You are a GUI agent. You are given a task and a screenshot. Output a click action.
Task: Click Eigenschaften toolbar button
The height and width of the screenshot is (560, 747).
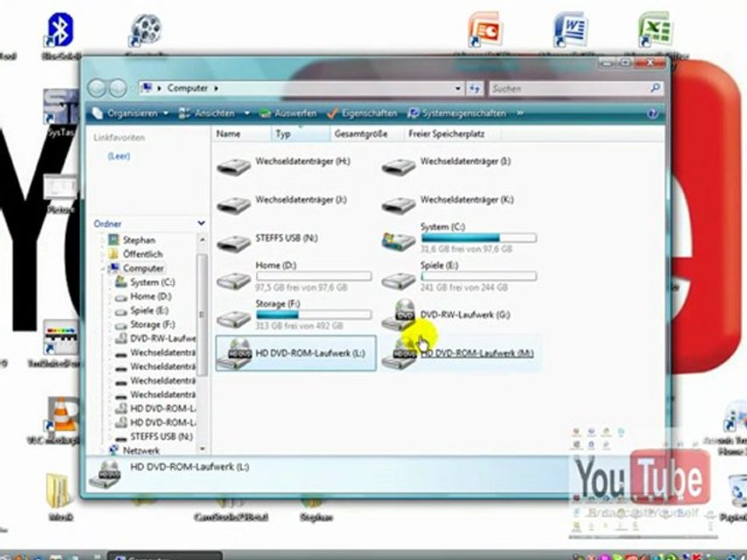(x=362, y=114)
